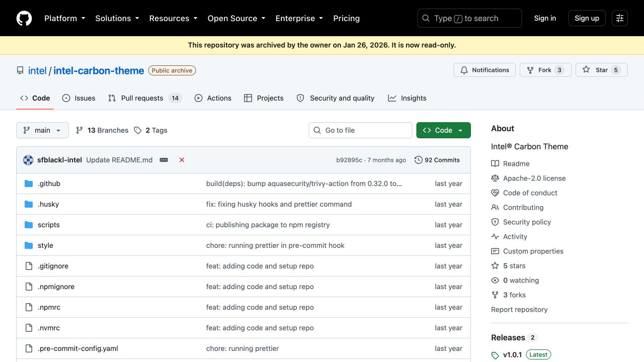The height and width of the screenshot is (362, 644).
Task: Click the .npmrc file icon
Action: (29, 307)
